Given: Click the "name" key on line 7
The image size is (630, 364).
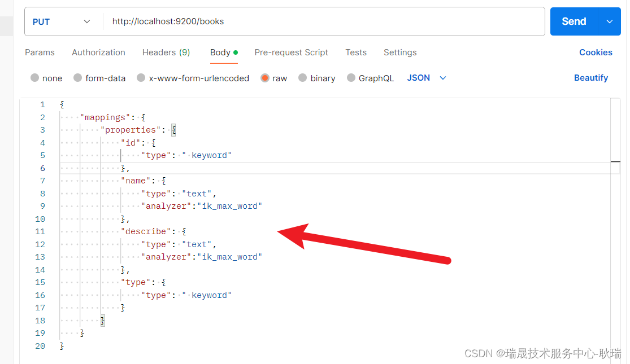Looking at the screenshot, I should coord(136,181).
